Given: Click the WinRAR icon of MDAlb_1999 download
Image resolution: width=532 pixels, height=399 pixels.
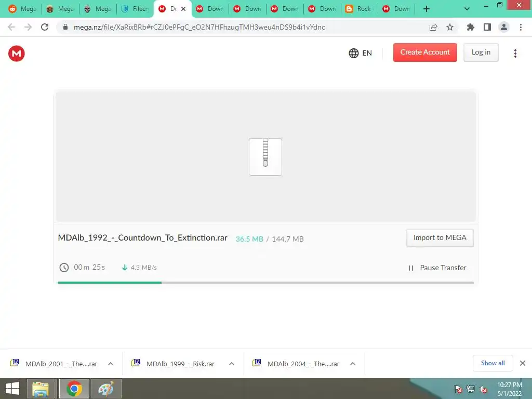Looking at the screenshot, I should click(136, 363).
